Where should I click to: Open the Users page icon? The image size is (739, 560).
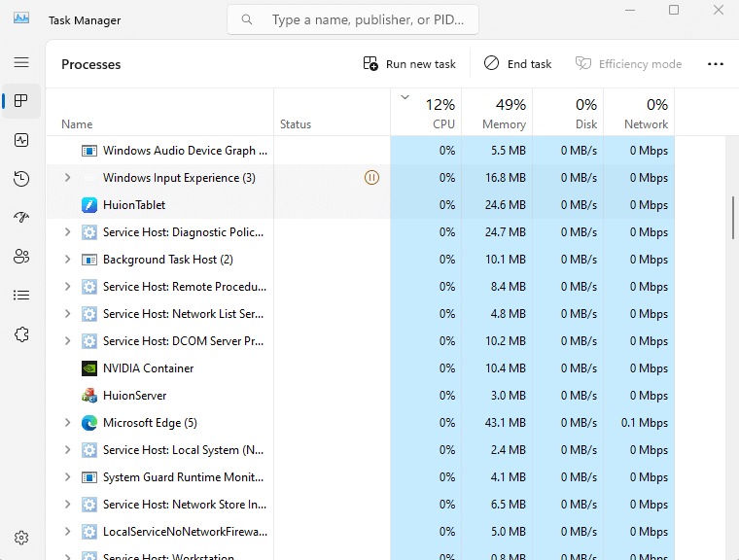click(x=21, y=257)
